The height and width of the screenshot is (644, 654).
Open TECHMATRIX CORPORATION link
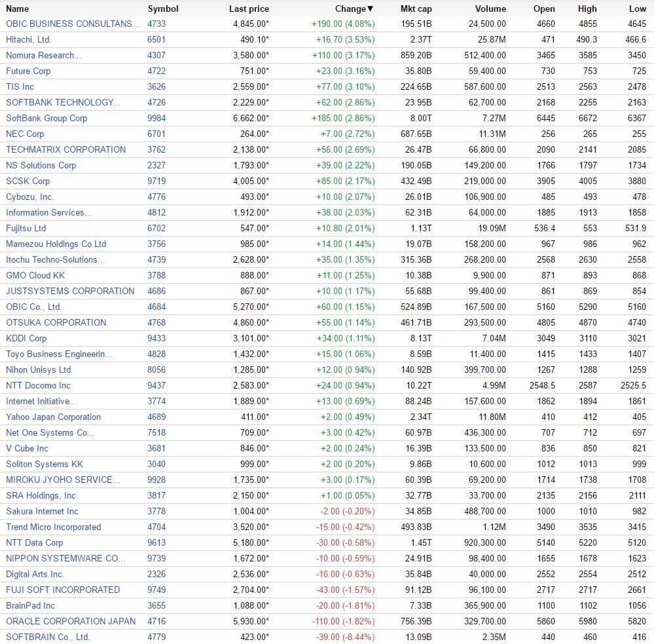point(65,150)
